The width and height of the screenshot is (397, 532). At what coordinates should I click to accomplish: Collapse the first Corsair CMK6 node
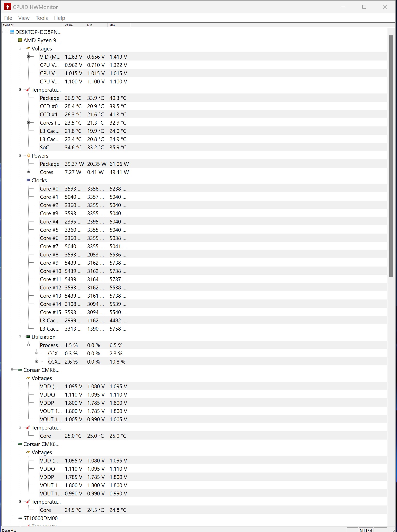pos(12,370)
